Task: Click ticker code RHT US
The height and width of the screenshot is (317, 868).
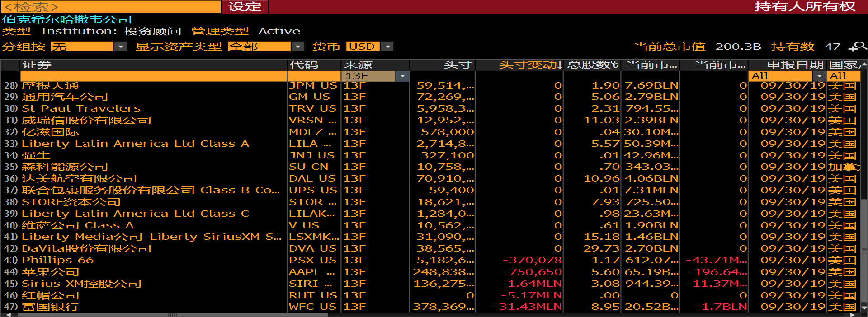Action: (313, 295)
